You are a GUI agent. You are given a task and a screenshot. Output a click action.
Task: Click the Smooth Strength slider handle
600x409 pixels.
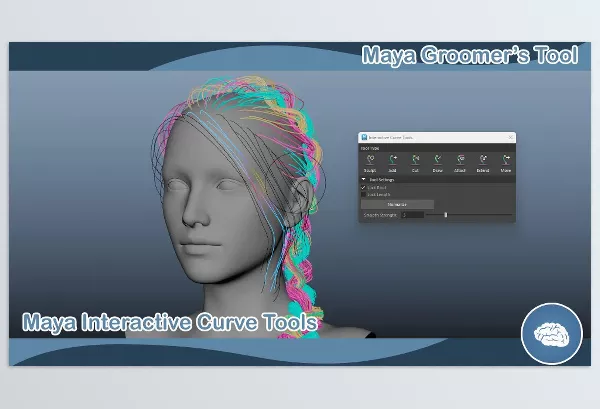click(x=445, y=215)
